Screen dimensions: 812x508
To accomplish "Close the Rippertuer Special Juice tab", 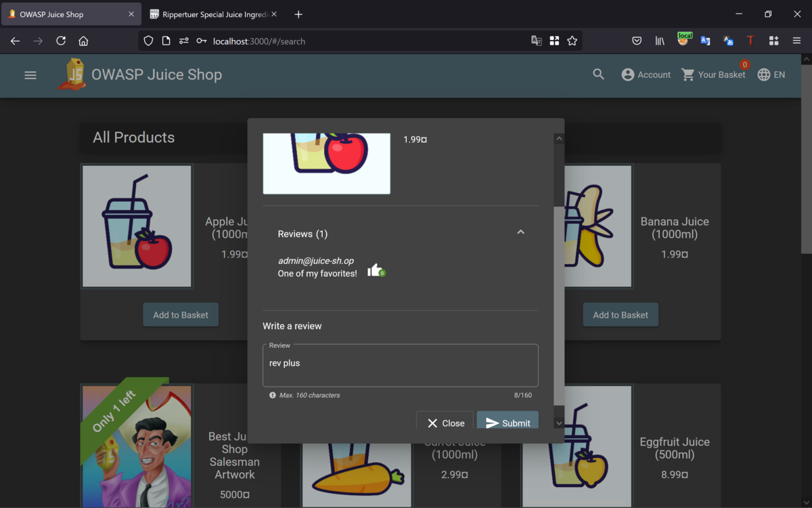I will click(x=274, y=14).
